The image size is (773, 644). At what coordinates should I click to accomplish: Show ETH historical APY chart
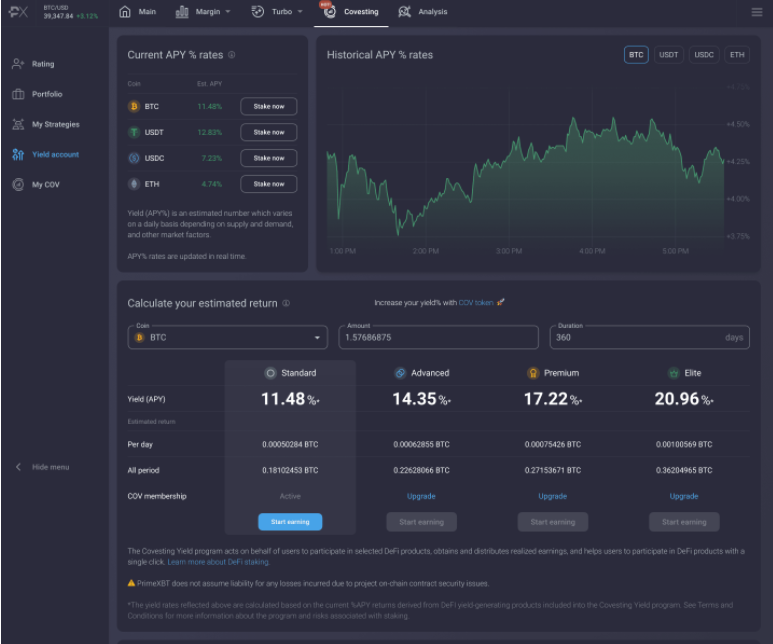737,55
